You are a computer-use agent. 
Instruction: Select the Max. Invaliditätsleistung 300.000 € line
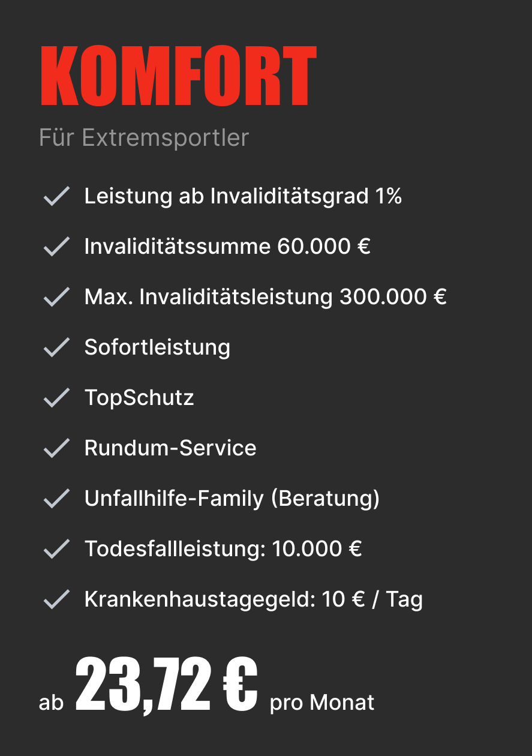point(266,297)
